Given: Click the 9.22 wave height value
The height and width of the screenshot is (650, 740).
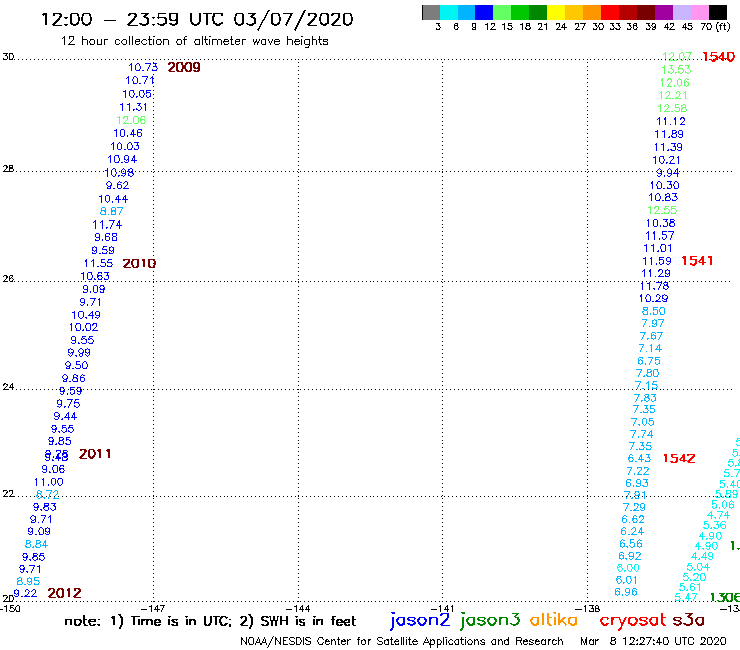Looking at the screenshot, I should click(x=25, y=593).
